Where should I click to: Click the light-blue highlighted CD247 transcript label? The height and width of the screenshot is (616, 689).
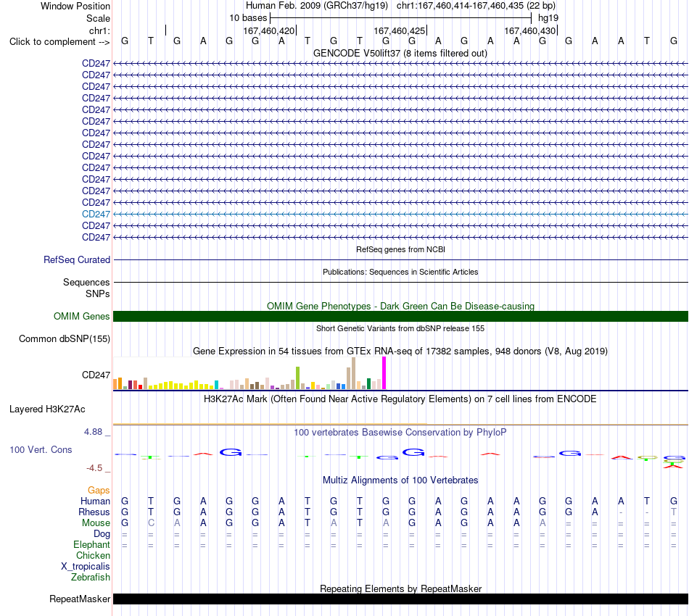[x=96, y=215]
